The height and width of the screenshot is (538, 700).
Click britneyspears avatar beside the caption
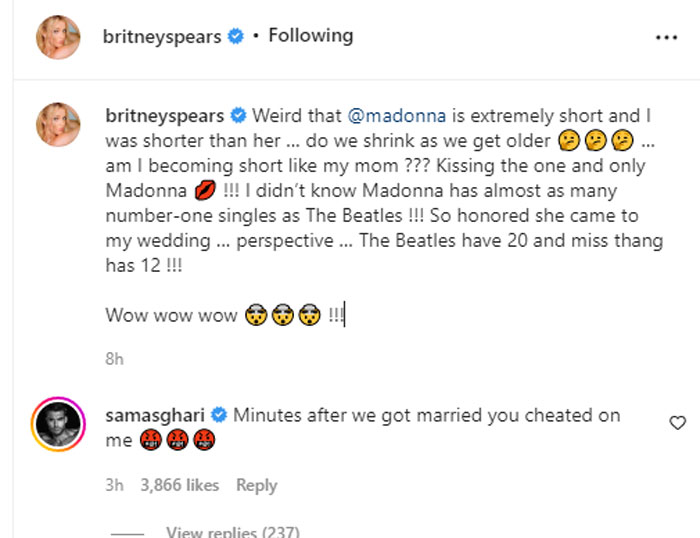[55, 123]
